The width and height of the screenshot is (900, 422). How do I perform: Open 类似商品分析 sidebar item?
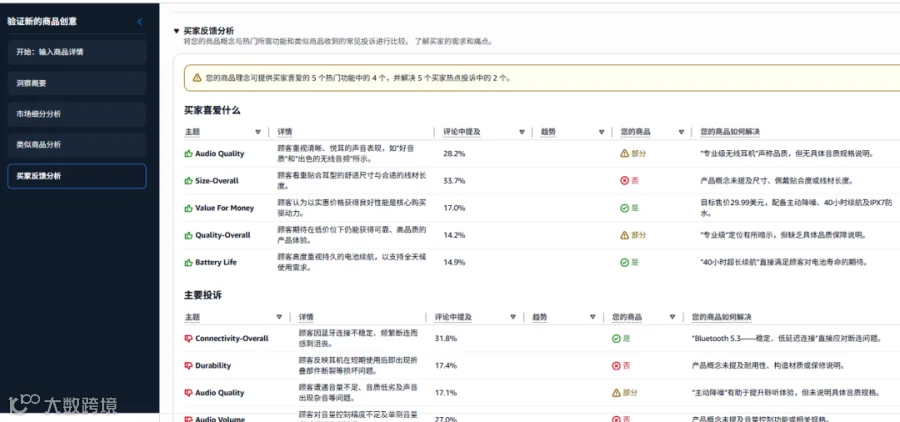pos(77,145)
